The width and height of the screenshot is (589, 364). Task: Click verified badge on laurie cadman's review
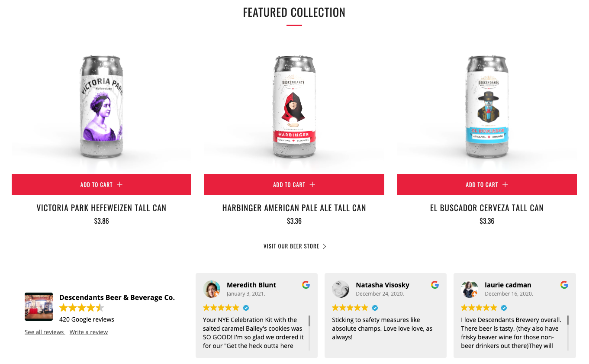[x=504, y=308]
